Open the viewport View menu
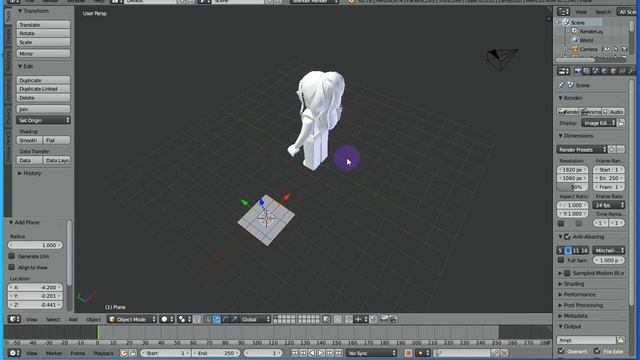640x360 pixels. (31, 320)
